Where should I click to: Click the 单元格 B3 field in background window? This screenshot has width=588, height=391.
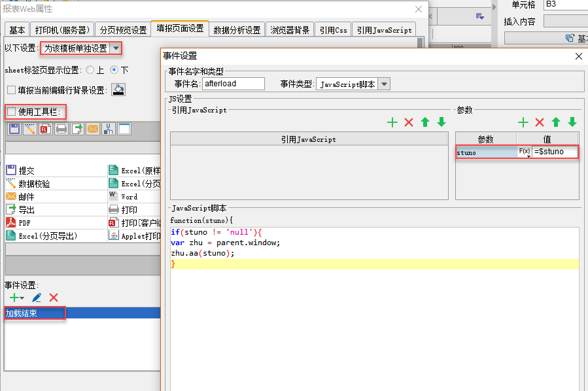click(x=566, y=5)
